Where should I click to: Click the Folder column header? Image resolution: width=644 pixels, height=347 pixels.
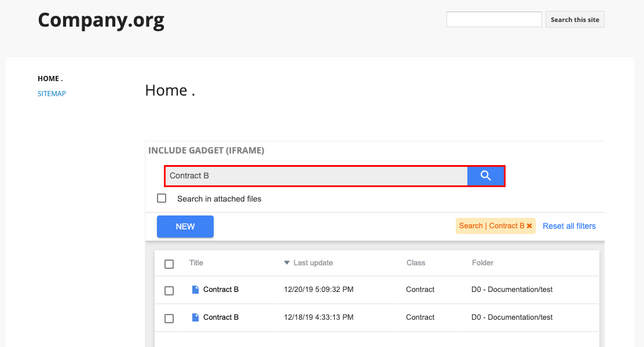pos(482,263)
